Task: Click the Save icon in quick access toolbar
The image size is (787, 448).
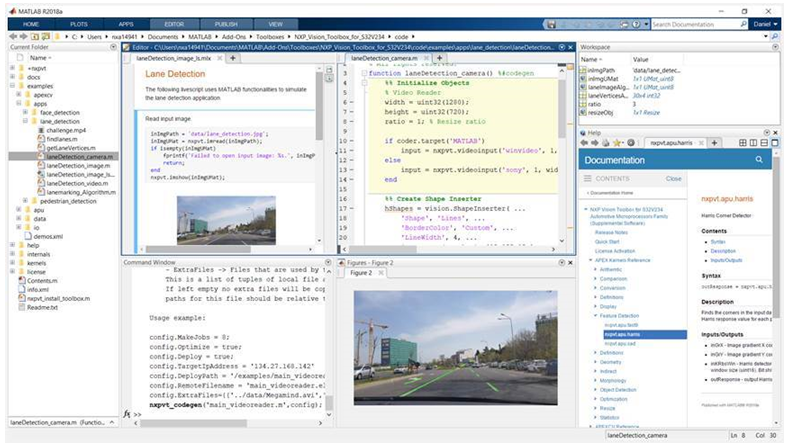Action: [552, 24]
